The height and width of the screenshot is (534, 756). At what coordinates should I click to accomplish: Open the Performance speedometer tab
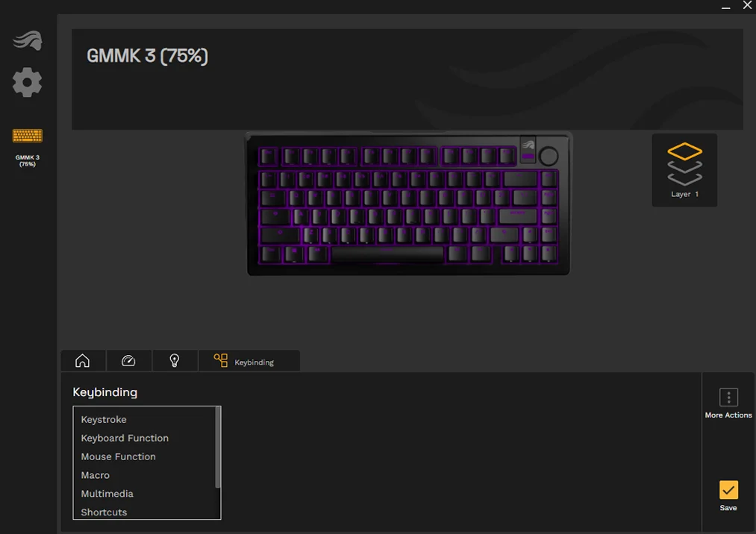coord(128,360)
